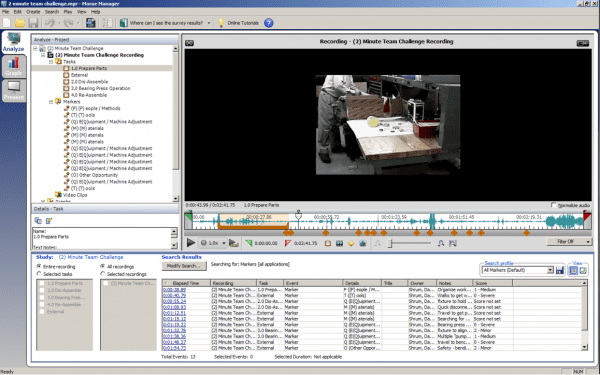Screen dimensions: 600x375
Task: Collapse the Minute Team Challenge Recording node
Action: [43, 55]
